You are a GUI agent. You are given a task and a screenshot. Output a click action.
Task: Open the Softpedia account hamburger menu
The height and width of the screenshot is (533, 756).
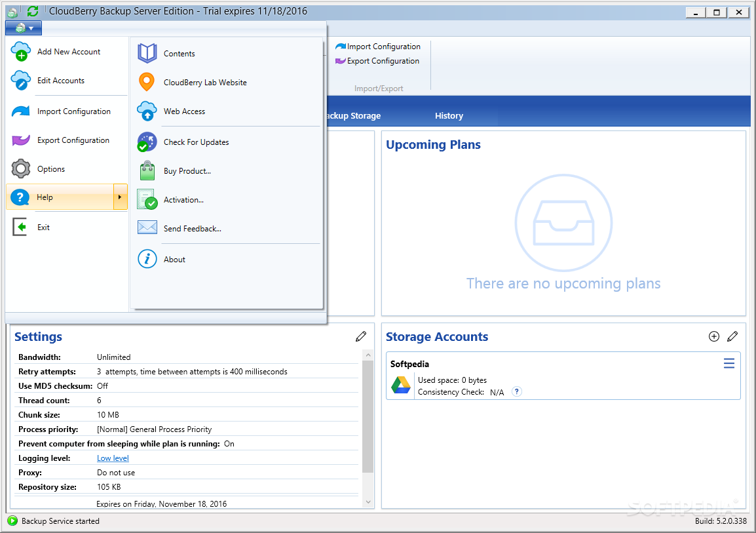pos(729,363)
